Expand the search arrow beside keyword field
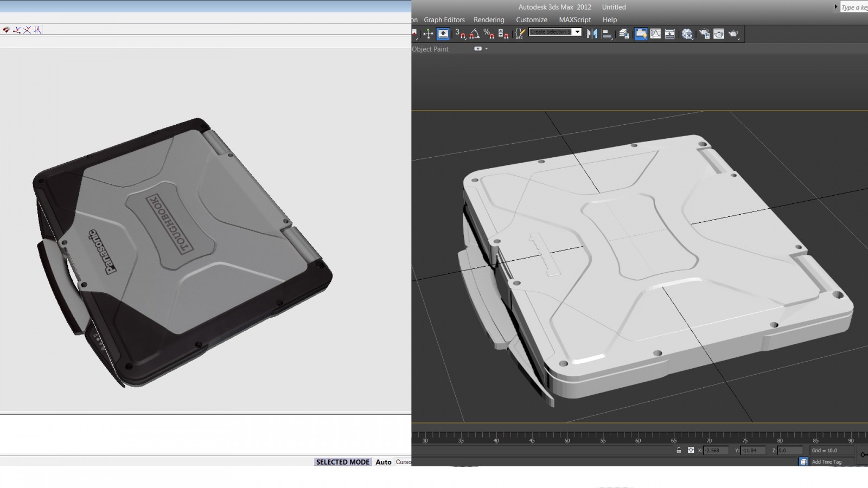 835,7
